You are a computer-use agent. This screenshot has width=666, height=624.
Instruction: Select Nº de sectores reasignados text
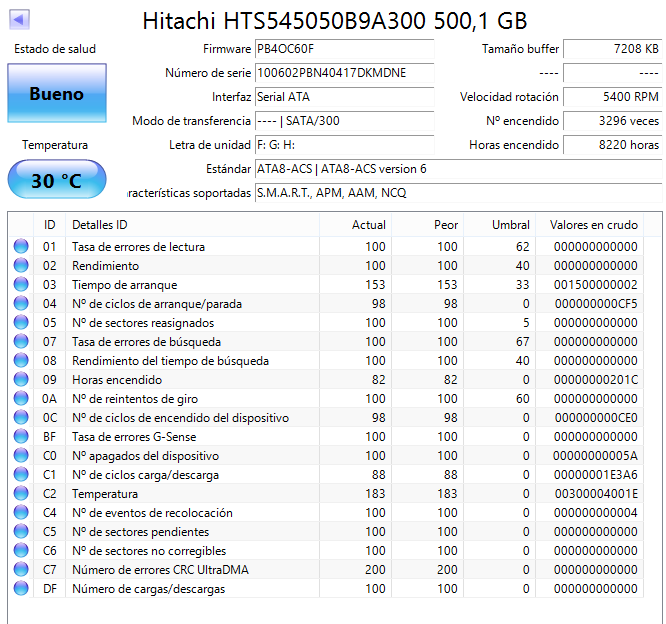pyautogui.click(x=143, y=323)
